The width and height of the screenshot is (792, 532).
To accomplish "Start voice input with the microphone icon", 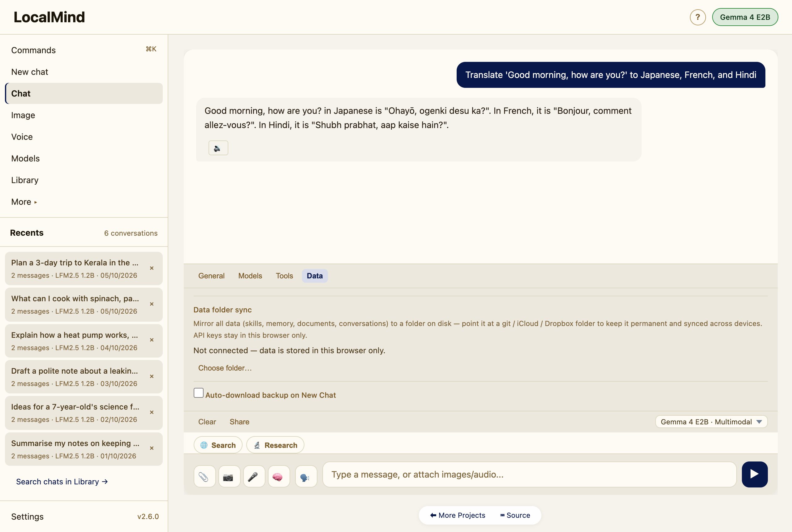I will [254, 476].
